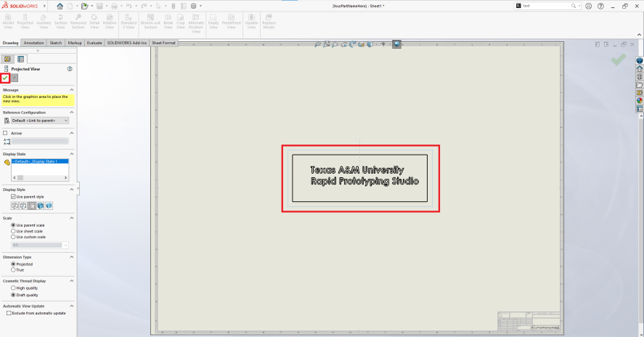The image size is (644, 337).
Task: Click the Options gear icon in top toolbar
Action: tap(193, 6)
